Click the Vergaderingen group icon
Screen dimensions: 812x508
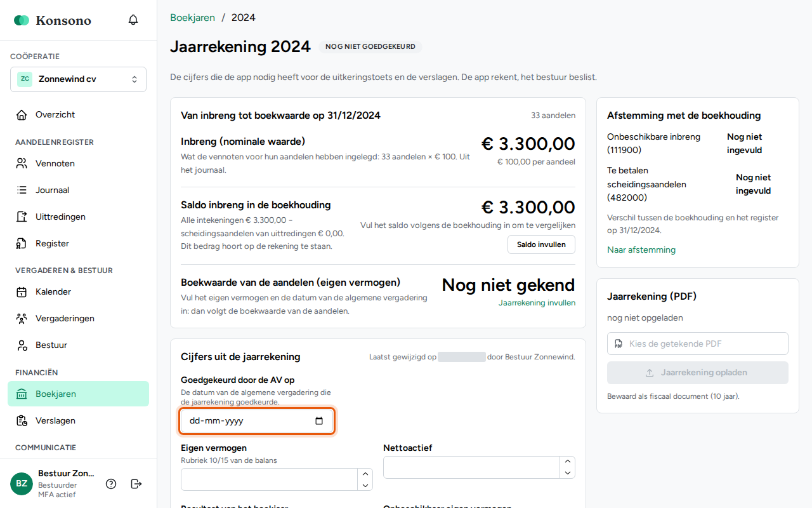[x=22, y=319]
